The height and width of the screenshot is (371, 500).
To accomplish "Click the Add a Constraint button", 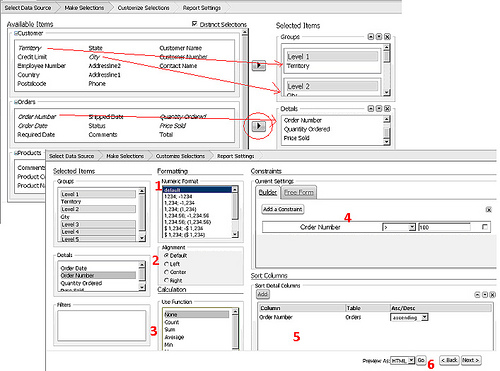I will coord(283,209).
